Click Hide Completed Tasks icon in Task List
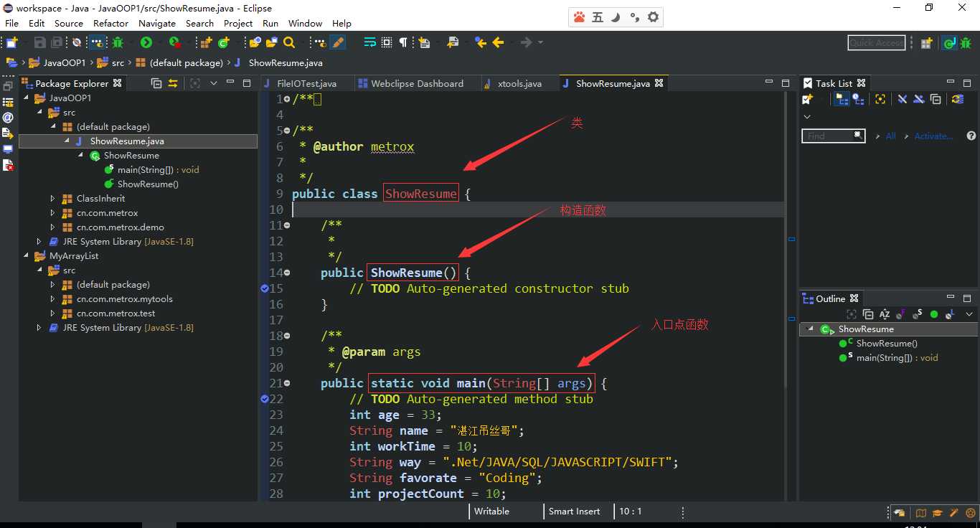Screen dimensions: 980x528 click(903, 99)
